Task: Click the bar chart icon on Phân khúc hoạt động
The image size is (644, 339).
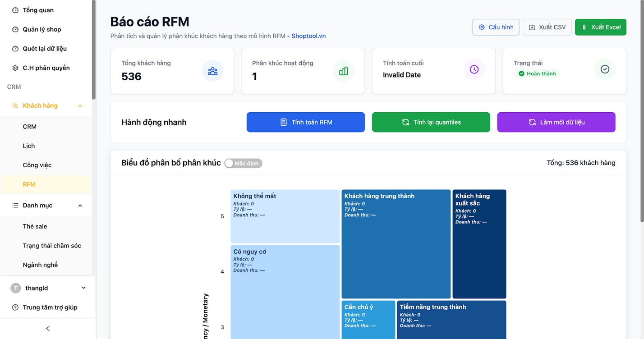Action: point(343,71)
